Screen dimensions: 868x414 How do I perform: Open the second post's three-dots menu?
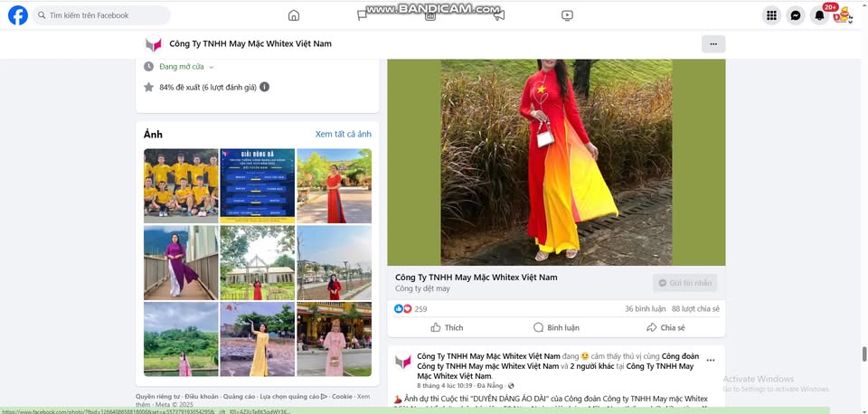tap(711, 361)
